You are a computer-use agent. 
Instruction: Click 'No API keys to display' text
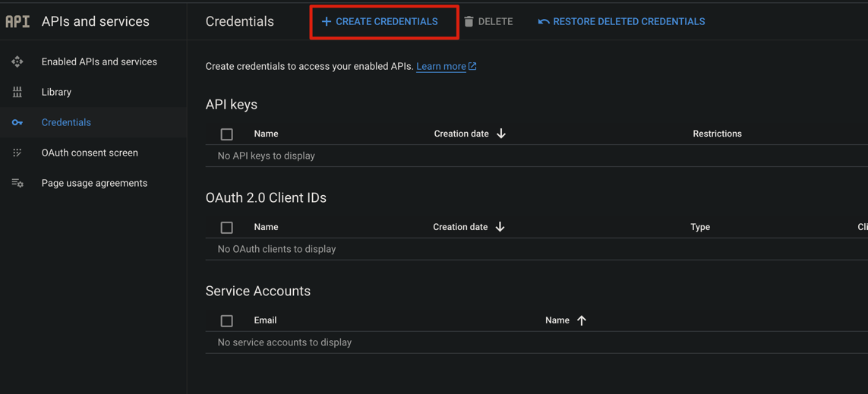coord(267,156)
